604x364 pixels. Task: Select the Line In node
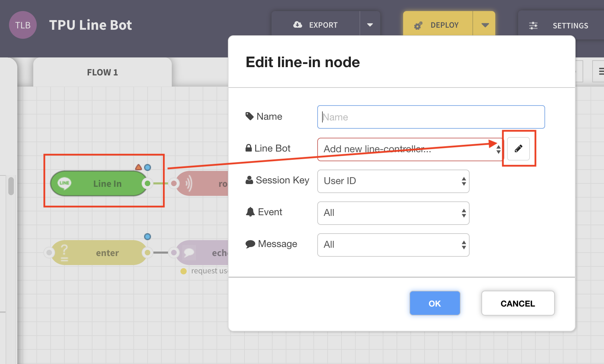(x=99, y=183)
